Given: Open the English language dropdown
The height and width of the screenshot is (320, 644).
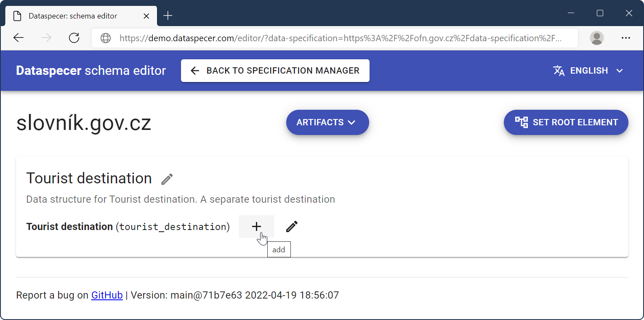Looking at the screenshot, I should click(588, 71).
